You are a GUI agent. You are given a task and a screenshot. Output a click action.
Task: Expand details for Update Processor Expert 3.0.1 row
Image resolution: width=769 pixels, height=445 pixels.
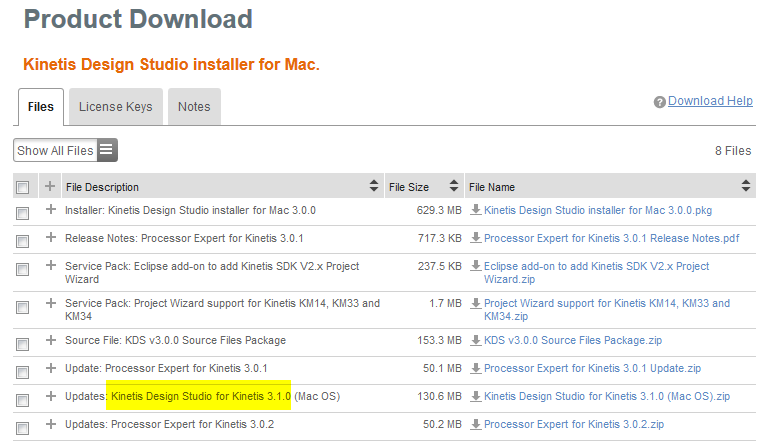point(51,367)
